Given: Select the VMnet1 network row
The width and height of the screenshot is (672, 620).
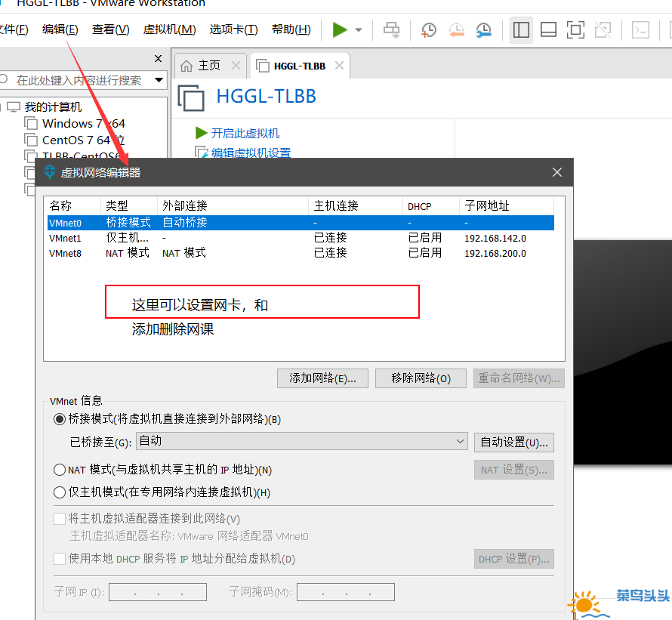Looking at the screenshot, I should (x=301, y=238).
